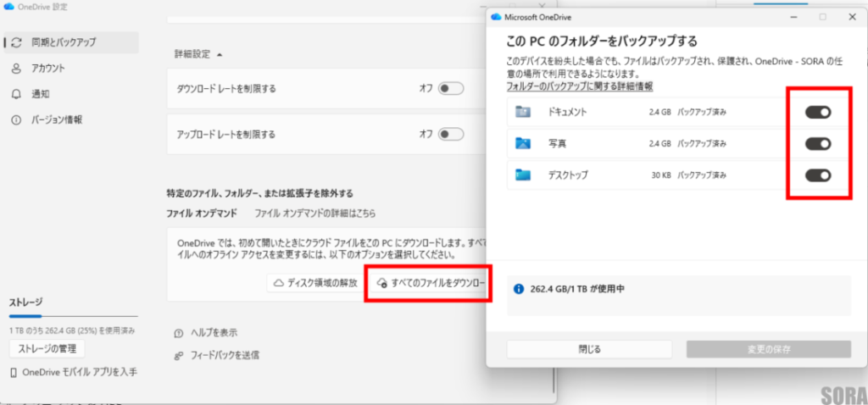
Task: Toggle ダウンロード レートを制限する switch
Action: point(451,88)
